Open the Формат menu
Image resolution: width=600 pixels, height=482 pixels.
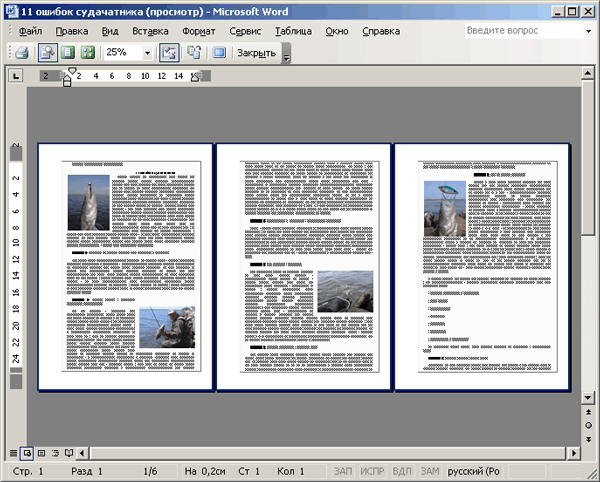tap(199, 31)
